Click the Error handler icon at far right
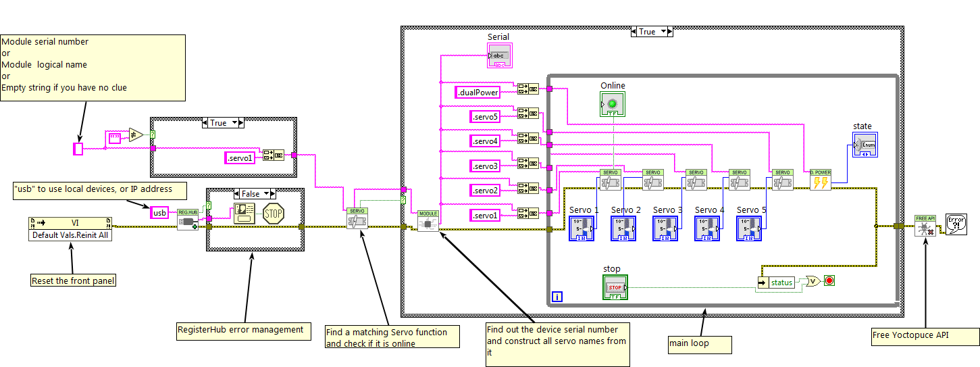980x367 pixels. coord(956,224)
